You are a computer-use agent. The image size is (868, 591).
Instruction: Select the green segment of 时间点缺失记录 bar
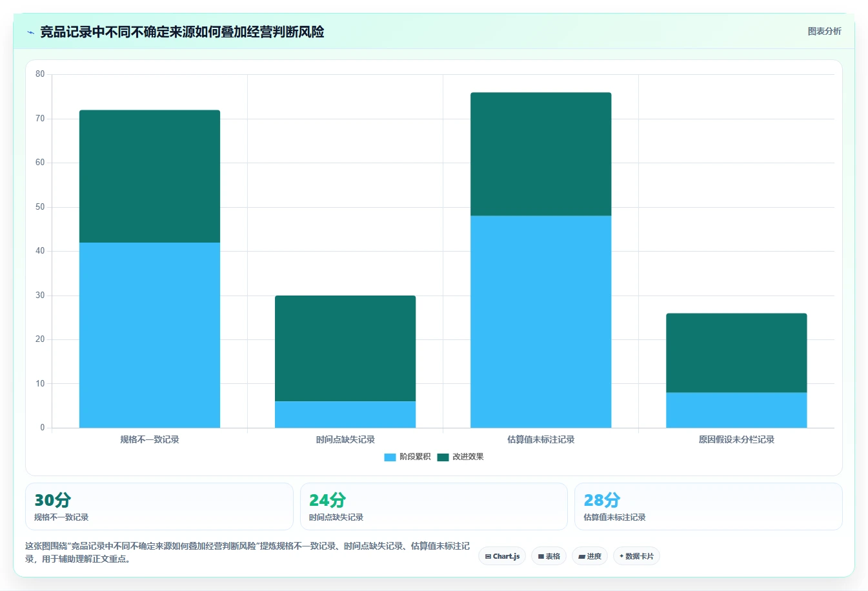tap(345, 348)
